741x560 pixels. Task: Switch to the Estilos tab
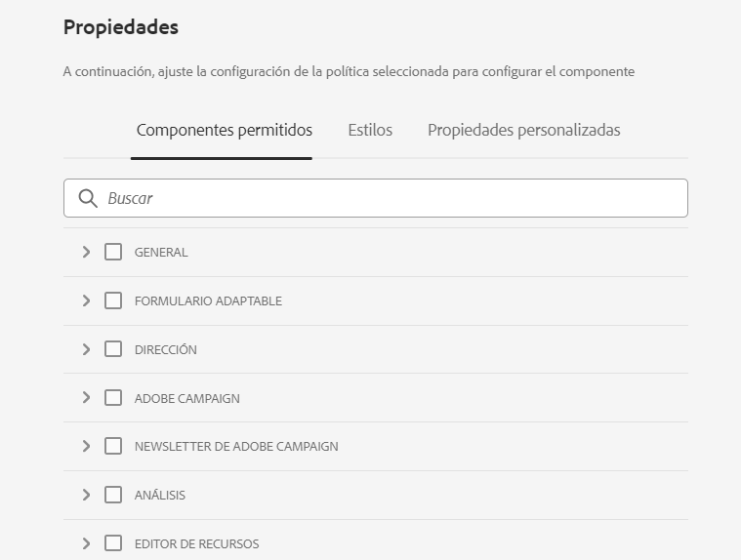point(370,130)
